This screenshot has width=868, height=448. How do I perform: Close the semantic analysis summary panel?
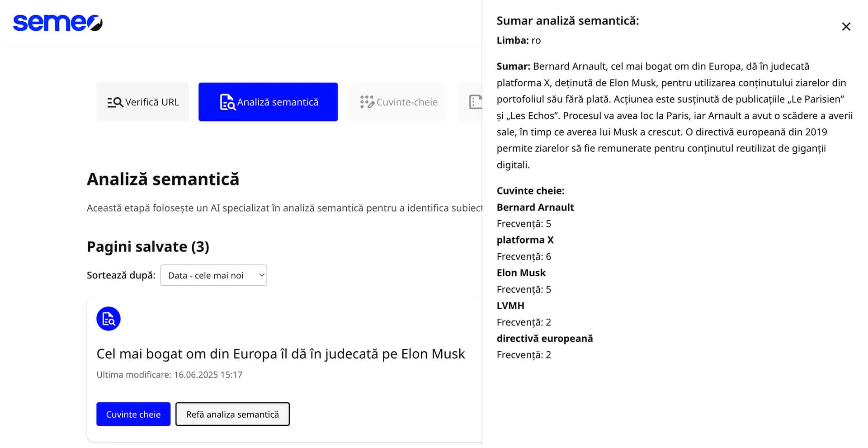click(x=846, y=27)
